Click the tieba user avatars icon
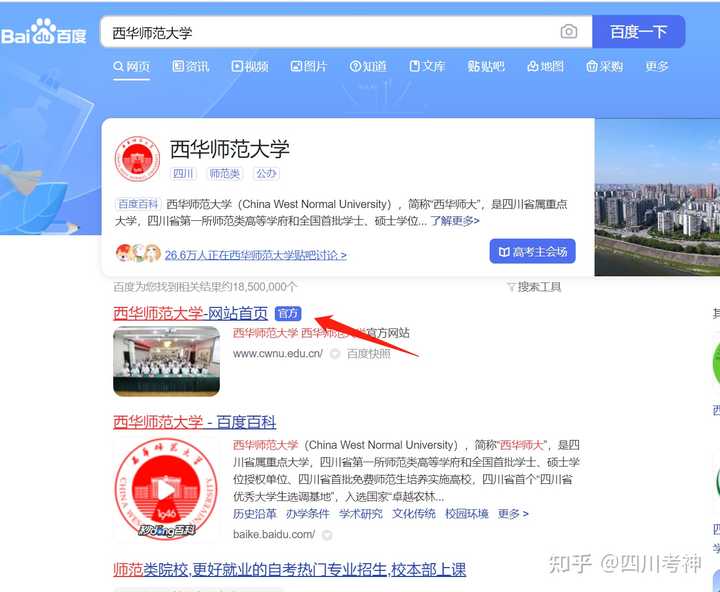This screenshot has height=592, width=720. [x=138, y=253]
